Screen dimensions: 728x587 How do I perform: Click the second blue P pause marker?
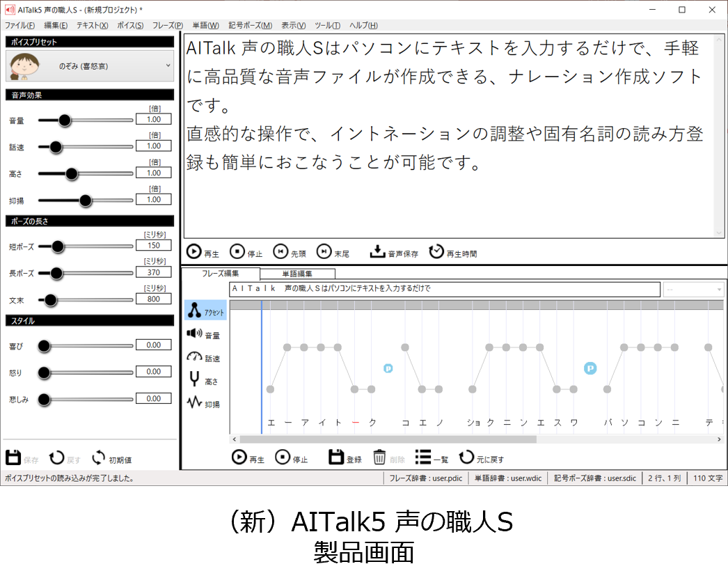[x=590, y=368]
